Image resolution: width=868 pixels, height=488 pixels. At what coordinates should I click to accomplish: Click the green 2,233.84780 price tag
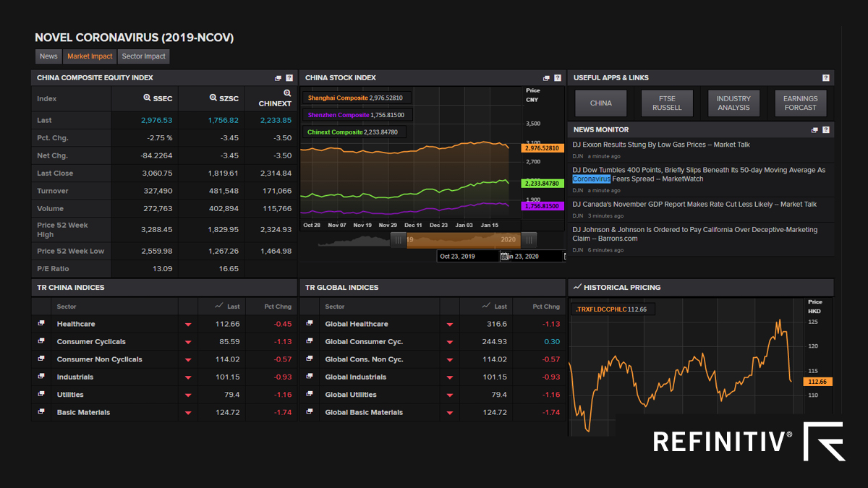pos(542,184)
